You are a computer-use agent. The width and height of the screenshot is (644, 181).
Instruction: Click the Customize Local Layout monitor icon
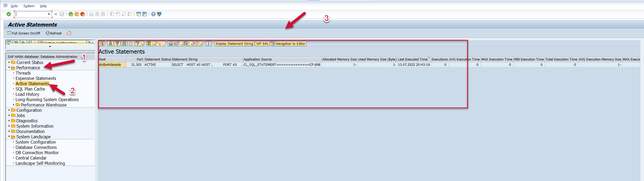pos(159,14)
